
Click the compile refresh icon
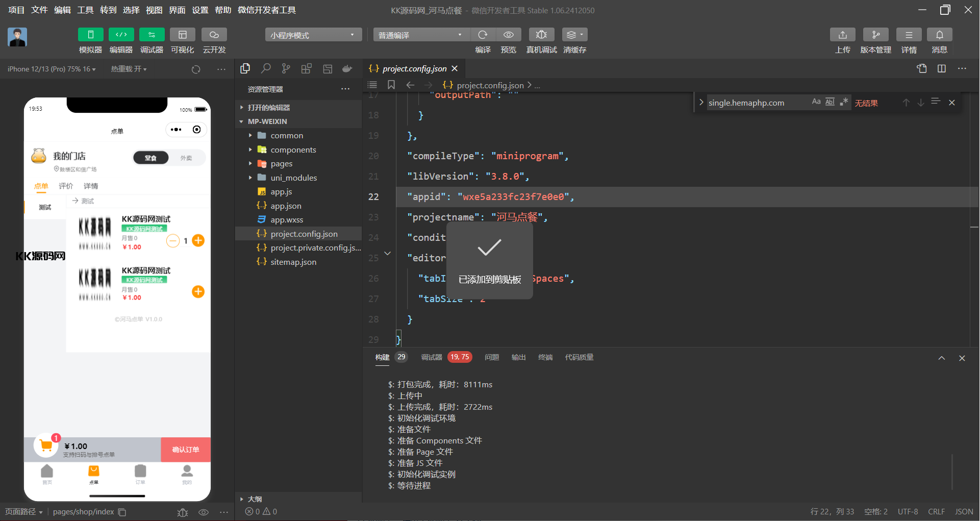click(x=483, y=35)
